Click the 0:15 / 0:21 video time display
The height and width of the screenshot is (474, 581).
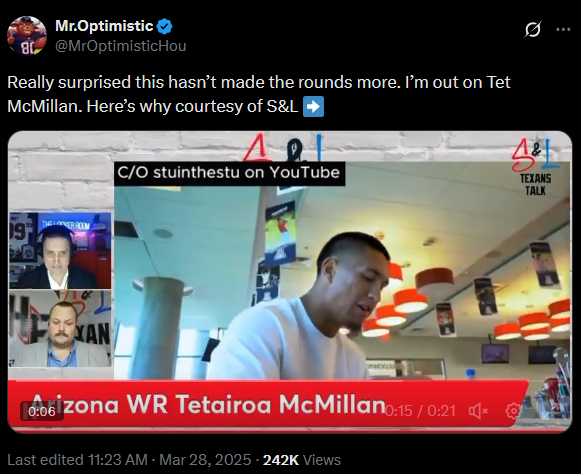tap(420, 411)
